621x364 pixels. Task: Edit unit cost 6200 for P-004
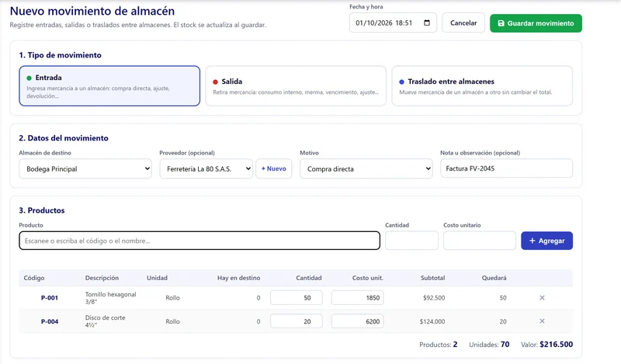point(357,321)
